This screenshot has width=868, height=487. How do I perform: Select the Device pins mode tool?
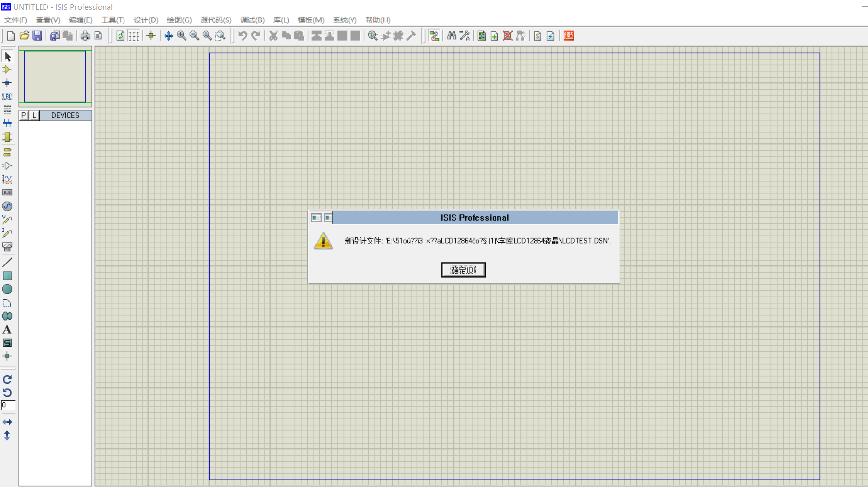[7, 166]
